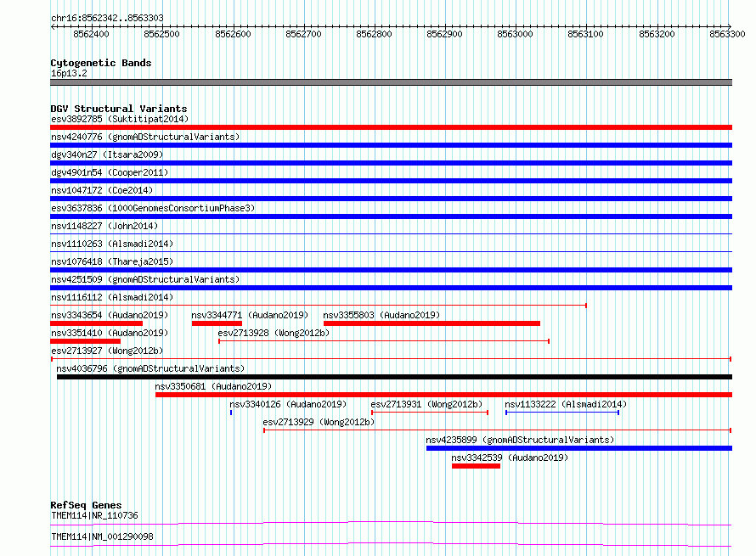
Task: Select esv3637836 (1000GenomesConsortiumPhase3) label
Action: click(x=153, y=208)
